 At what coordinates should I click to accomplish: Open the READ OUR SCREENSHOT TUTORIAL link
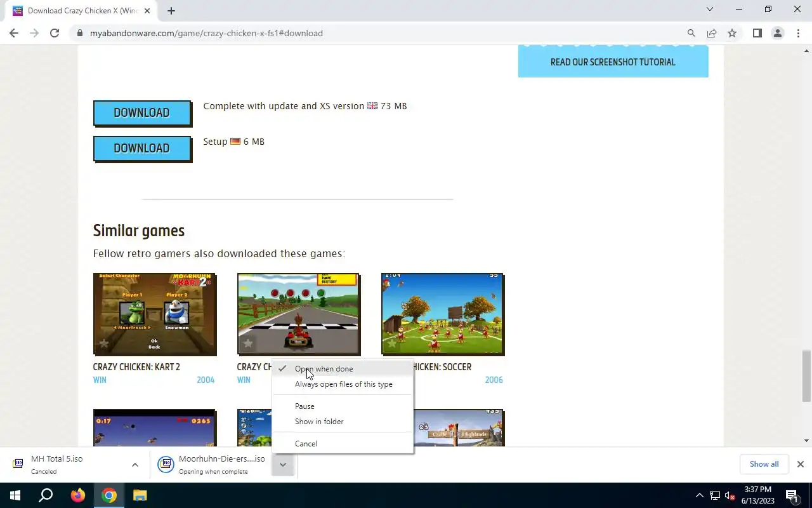[x=613, y=62]
